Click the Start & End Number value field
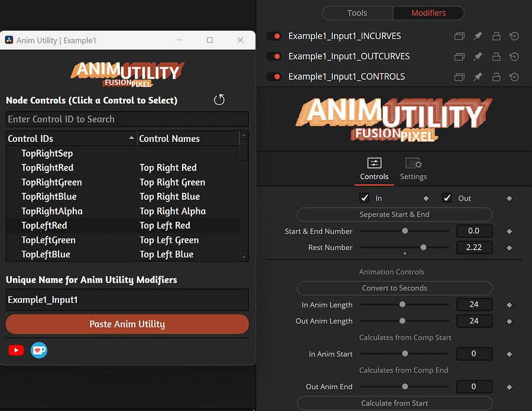The width and height of the screenshot is (532, 411). click(474, 231)
